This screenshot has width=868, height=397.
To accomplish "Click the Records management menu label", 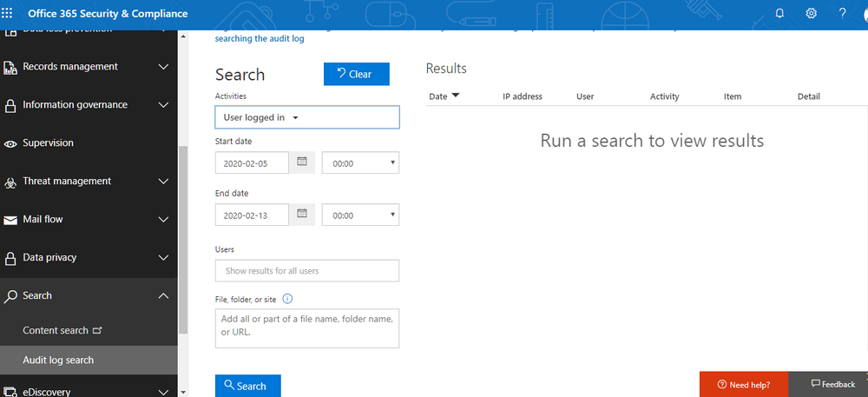I will point(70,66).
